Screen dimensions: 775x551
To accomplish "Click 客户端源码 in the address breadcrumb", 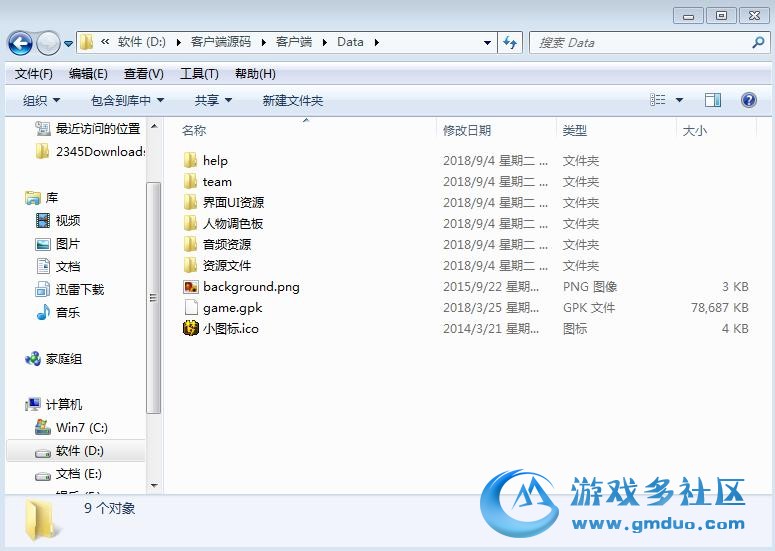I will pyautogui.click(x=221, y=42).
